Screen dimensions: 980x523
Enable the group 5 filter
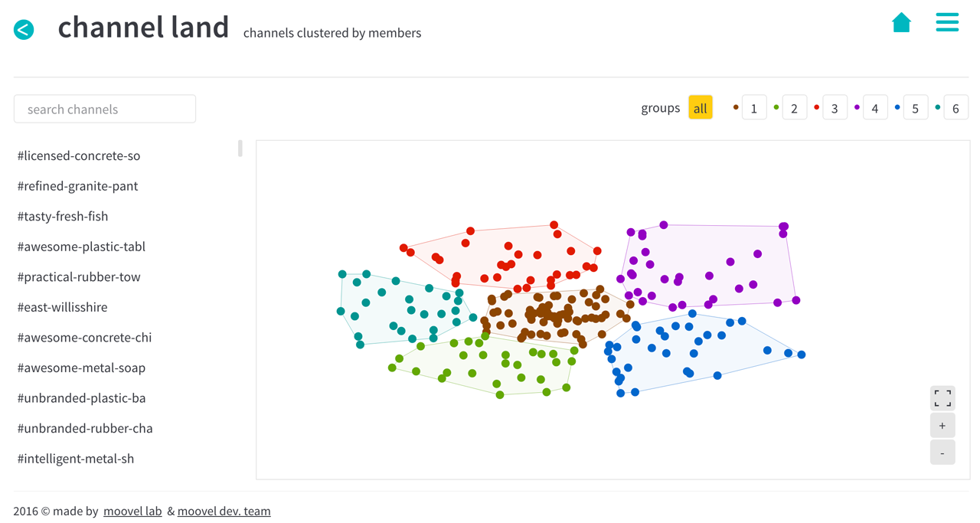click(x=916, y=107)
